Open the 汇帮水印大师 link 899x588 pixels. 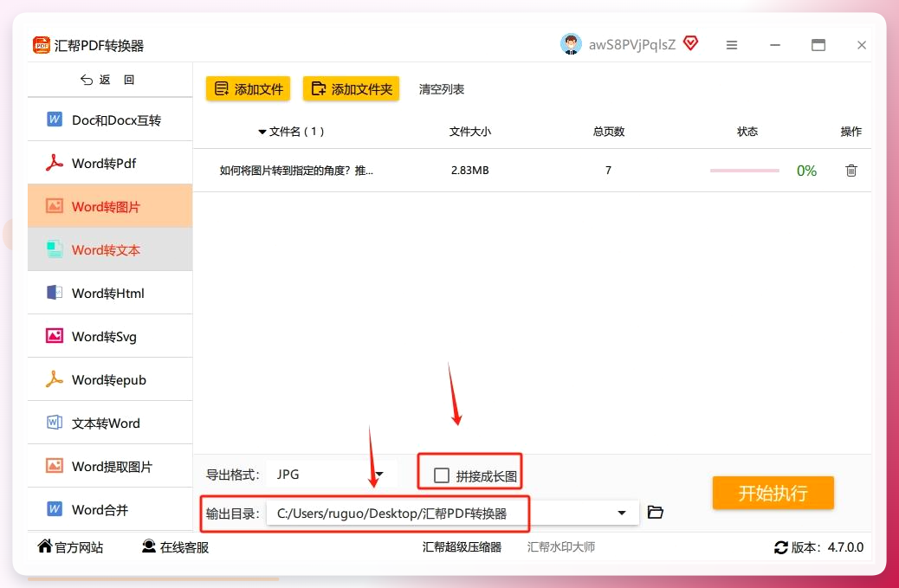pyautogui.click(x=560, y=546)
